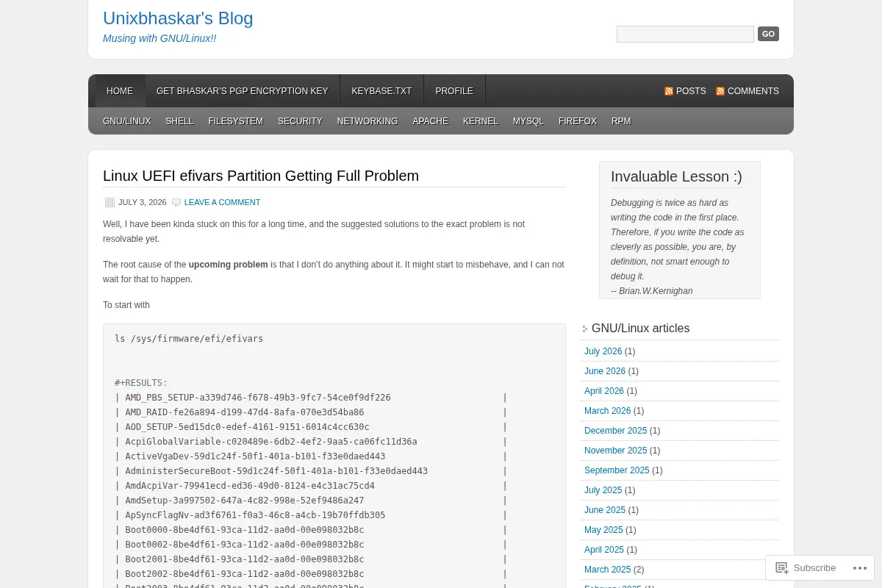Open the KEYBASE.TXT menu item
Image resolution: width=882 pixels, height=588 pixels.
(x=381, y=91)
